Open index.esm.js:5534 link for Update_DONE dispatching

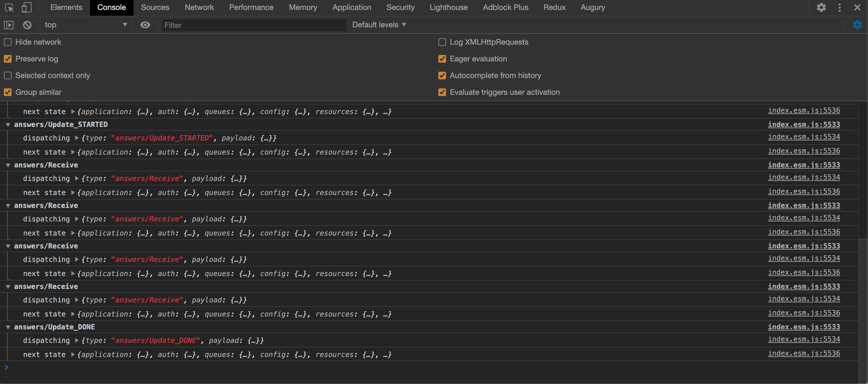click(x=804, y=340)
